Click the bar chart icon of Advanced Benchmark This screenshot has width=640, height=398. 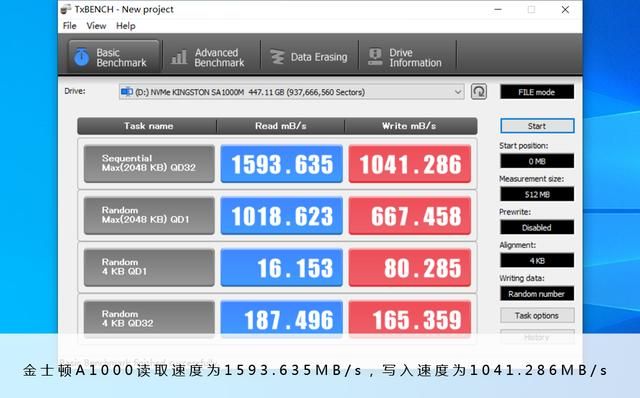click(x=179, y=57)
